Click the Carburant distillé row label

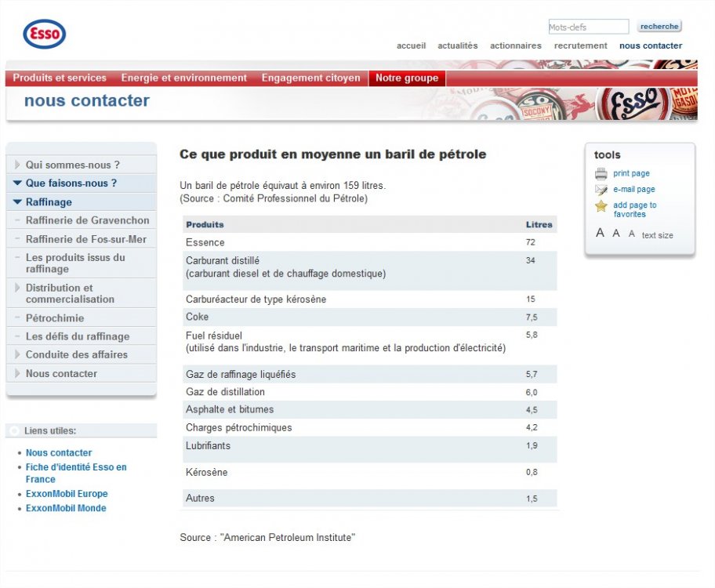(x=223, y=260)
